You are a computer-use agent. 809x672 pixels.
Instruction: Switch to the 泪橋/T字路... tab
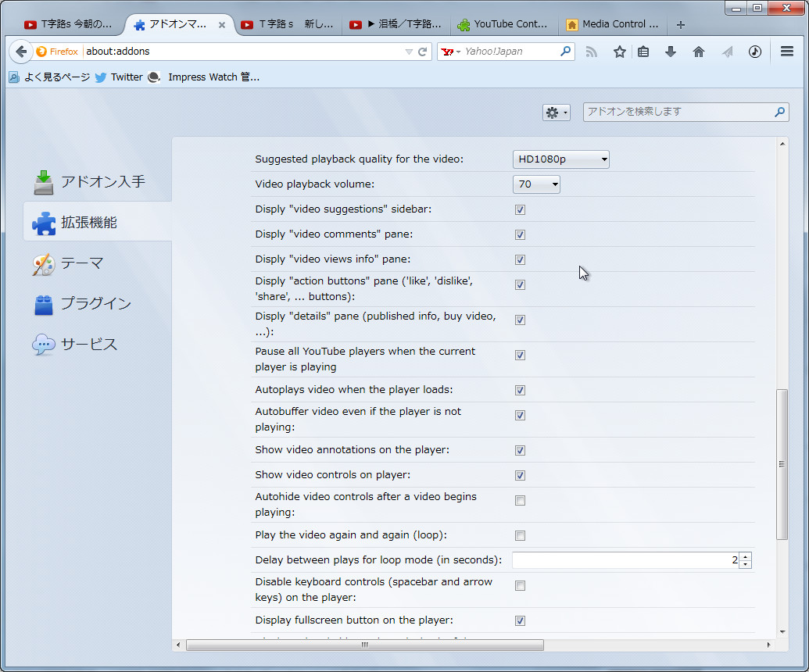396,24
